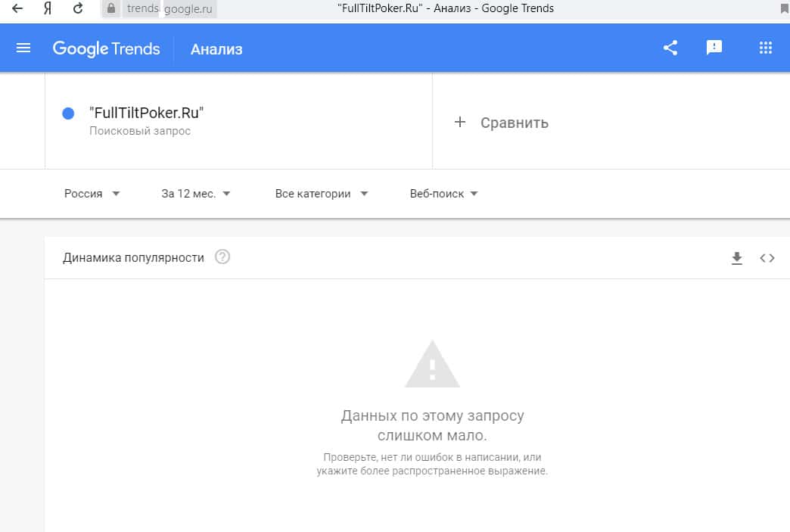The width and height of the screenshot is (790, 532).
Task: Click the Данных по этому запросу слишком мало message
Action: coord(432,425)
